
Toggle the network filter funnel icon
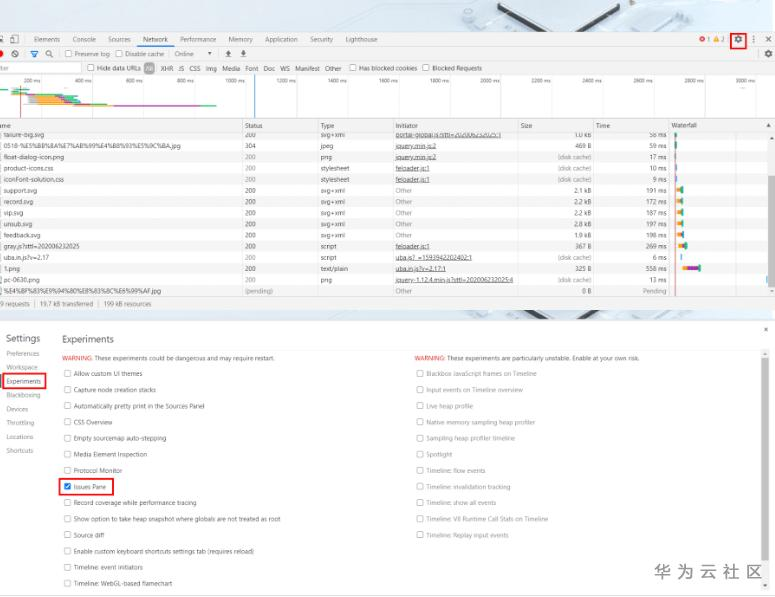[x=34, y=54]
